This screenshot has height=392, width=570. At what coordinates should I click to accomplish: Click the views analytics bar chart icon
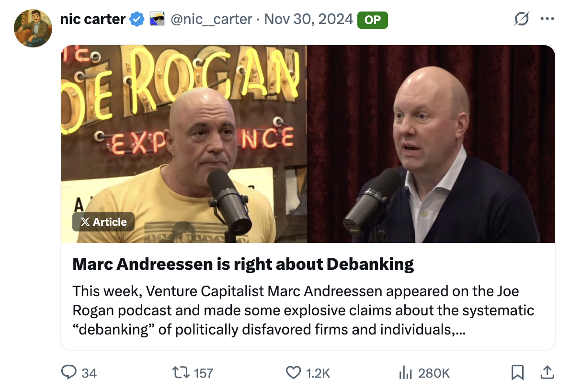pyautogui.click(x=406, y=372)
